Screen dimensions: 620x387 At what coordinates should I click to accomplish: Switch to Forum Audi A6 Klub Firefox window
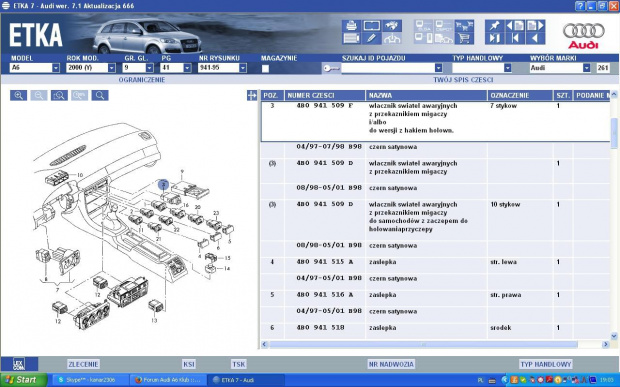coord(168,380)
